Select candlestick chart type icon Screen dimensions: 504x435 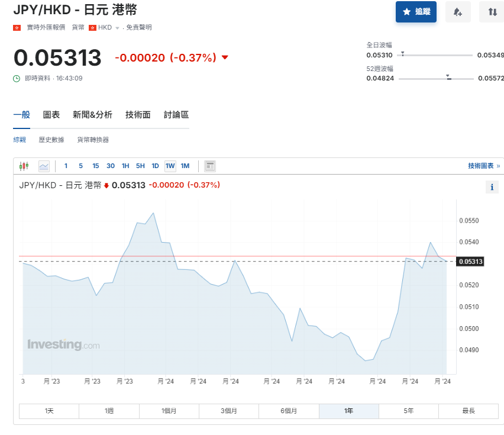(x=24, y=166)
